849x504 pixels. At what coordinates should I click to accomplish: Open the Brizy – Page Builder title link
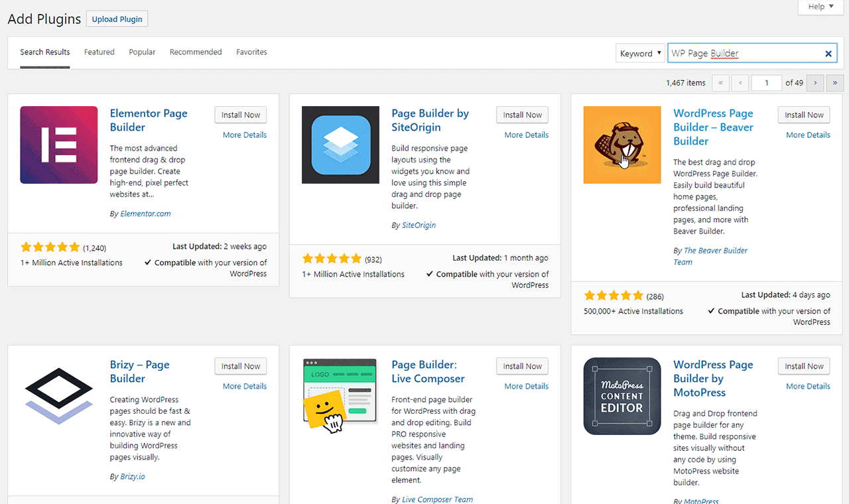tap(139, 371)
